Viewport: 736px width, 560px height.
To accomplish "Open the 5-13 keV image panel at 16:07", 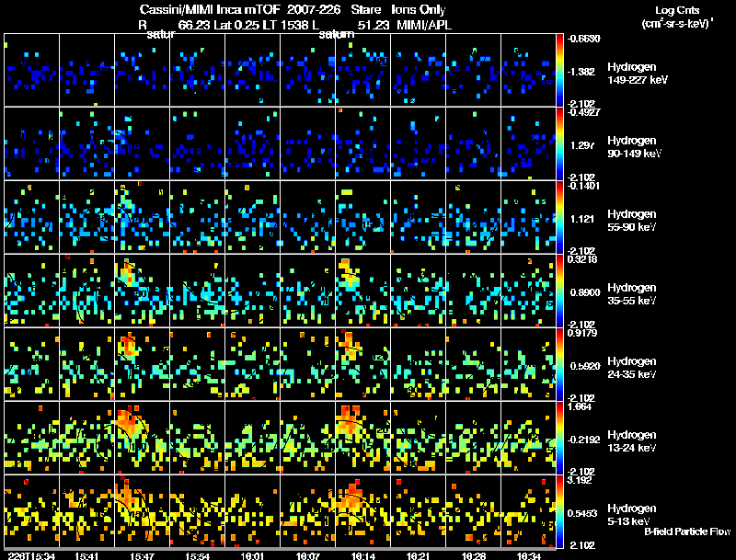I will 307,511.
